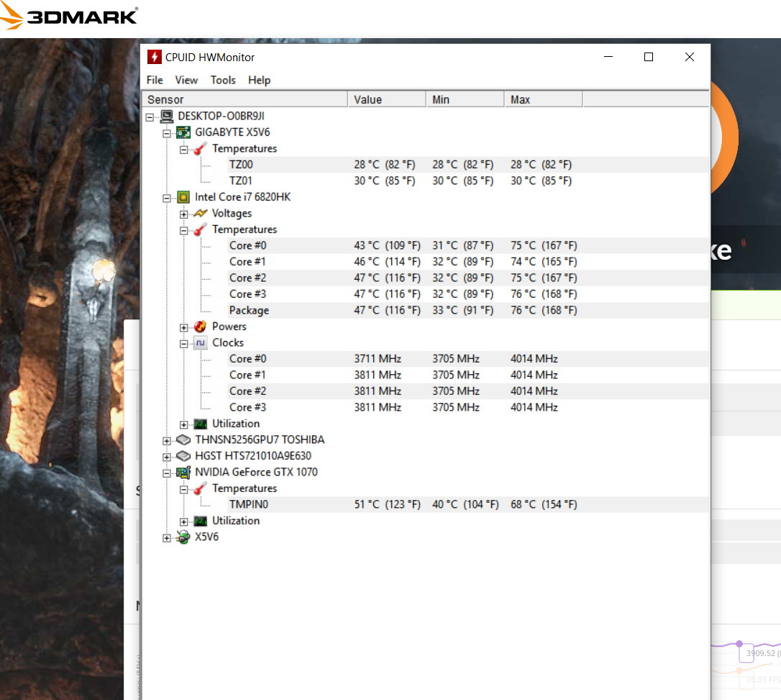This screenshot has width=781, height=700.
Task: Click the GIGABYTE X5V6 motherboard icon
Action: (x=183, y=132)
